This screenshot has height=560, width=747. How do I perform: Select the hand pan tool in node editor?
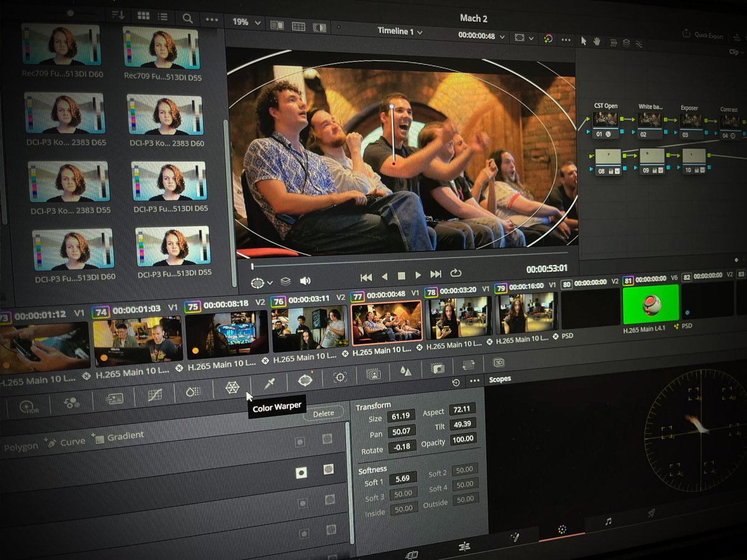[x=596, y=41]
